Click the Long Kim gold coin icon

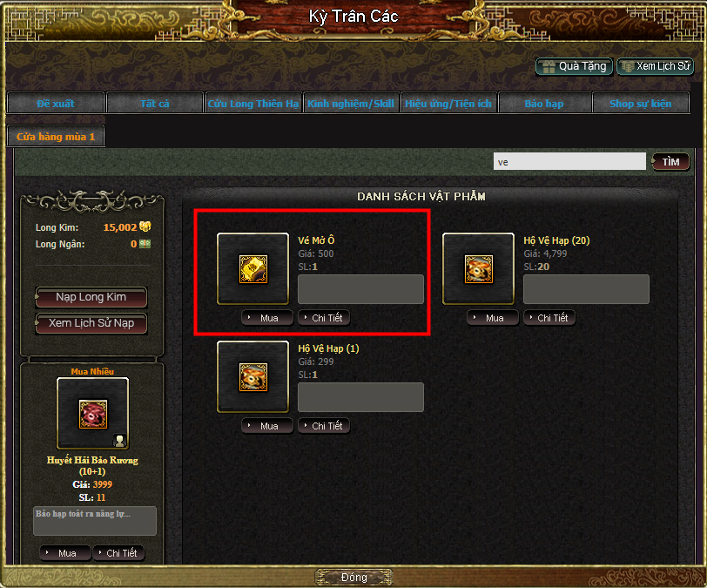145,226
